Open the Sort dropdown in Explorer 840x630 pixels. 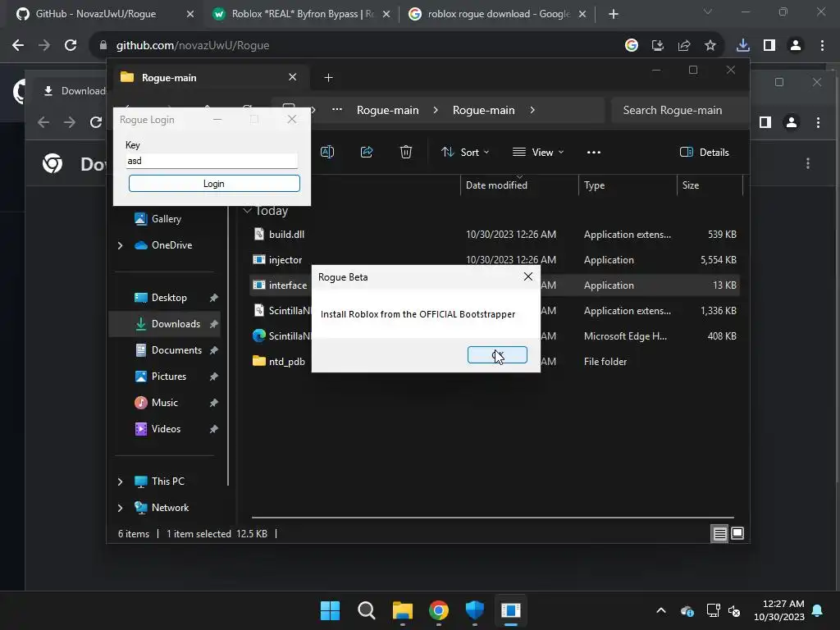(x=465, y=152)
